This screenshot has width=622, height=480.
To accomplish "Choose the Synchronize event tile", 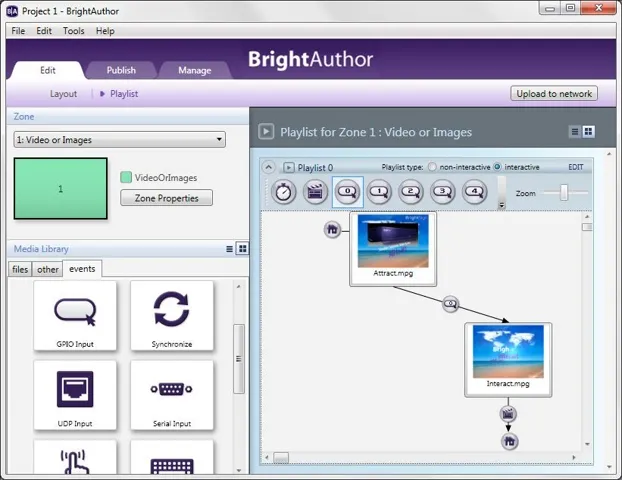I will point(172,316).
